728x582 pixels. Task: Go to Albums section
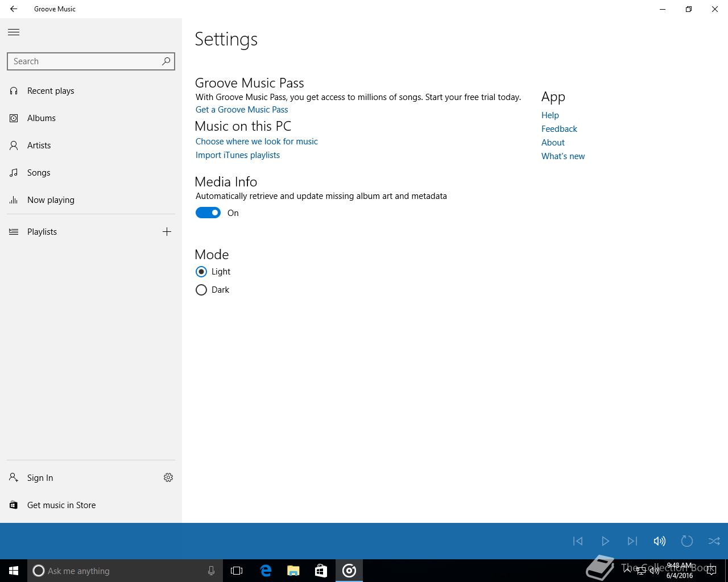(x=91, y=118)
